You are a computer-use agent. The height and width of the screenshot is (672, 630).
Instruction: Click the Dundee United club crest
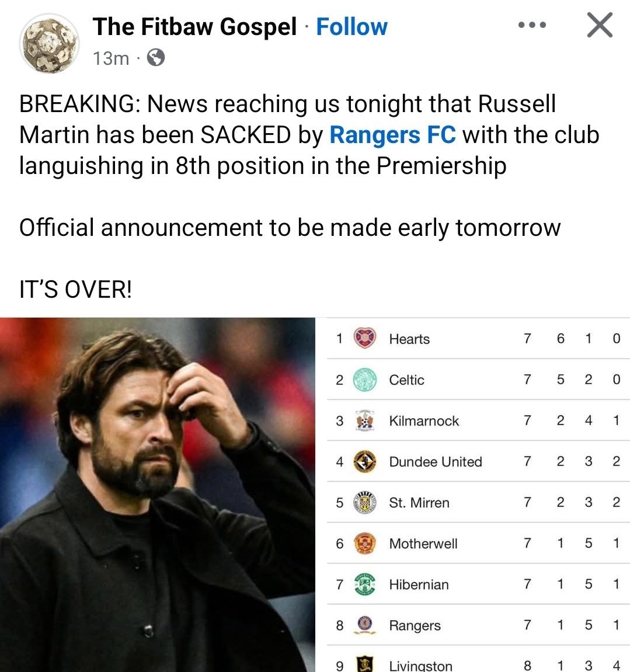(366, 461)
